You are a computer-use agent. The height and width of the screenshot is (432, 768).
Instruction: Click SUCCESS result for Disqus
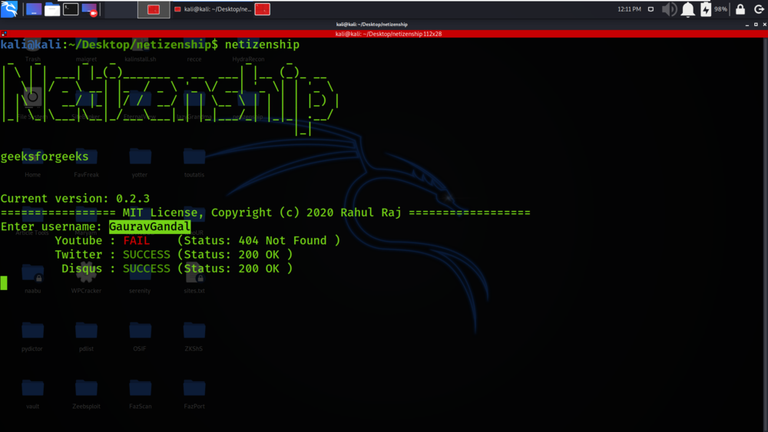click(146, 269)
